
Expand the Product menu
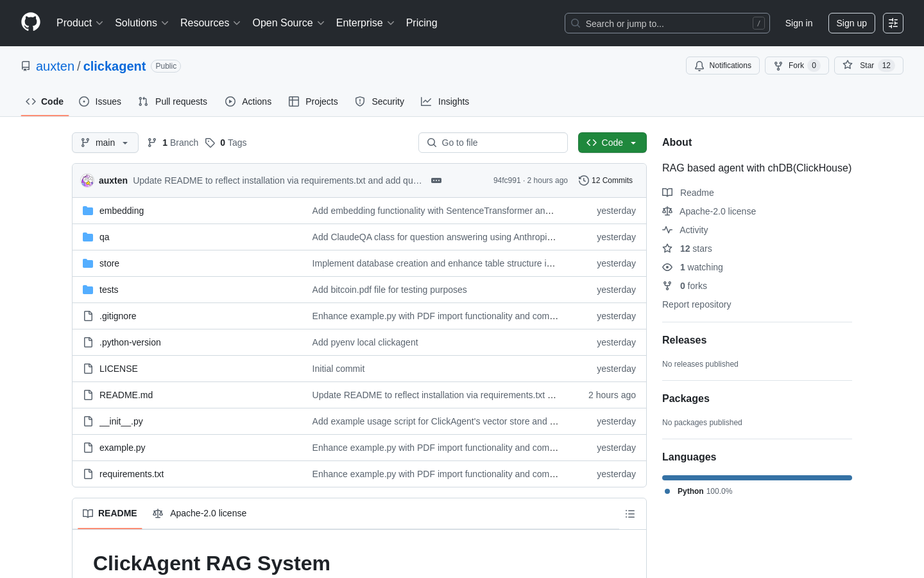(80, 23)
